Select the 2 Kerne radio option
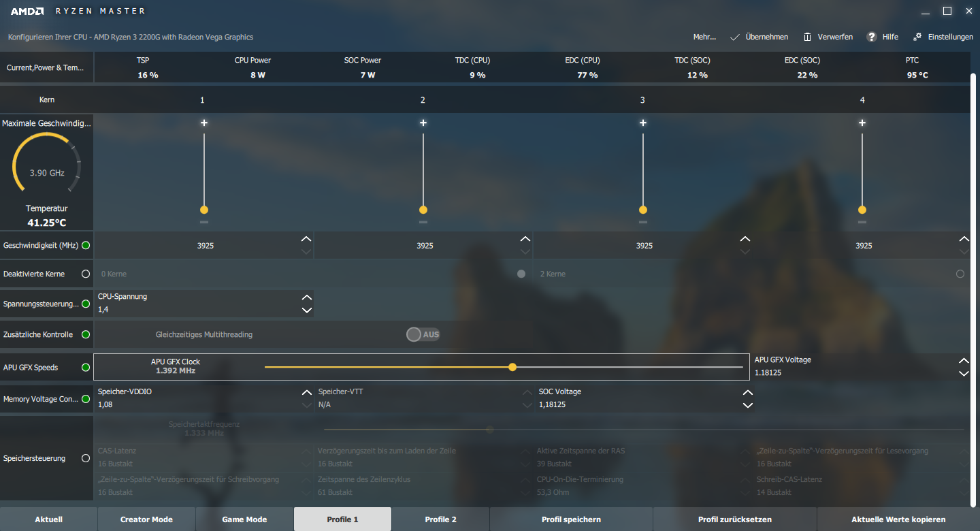This screenshot has height=531, width=980. click(960, 274)
